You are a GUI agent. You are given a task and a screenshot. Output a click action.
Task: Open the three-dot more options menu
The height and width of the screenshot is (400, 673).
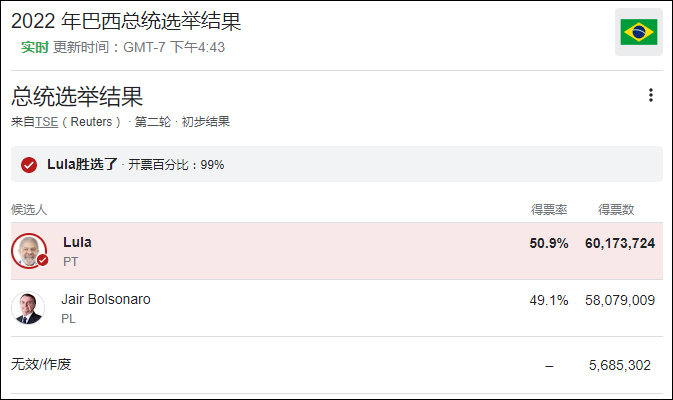click(x=651, y=96)
